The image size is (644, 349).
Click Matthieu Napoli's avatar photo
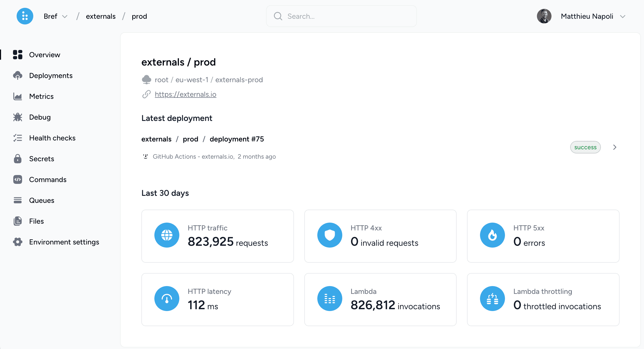(544, 16)
